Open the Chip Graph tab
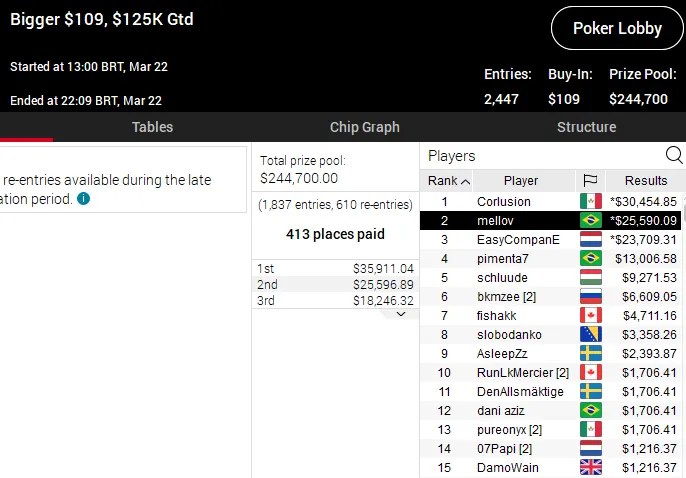Viewport: 686px width, 478px height. click(x=364, y=127)
